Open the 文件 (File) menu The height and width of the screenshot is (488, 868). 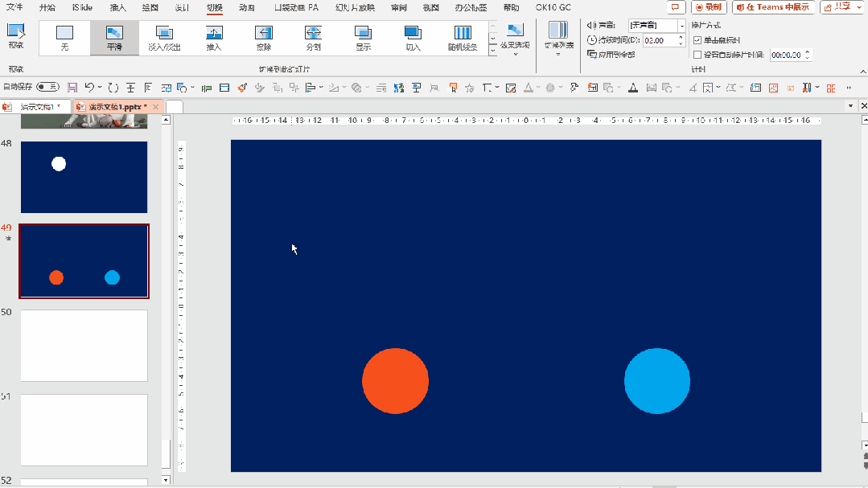[x=14, y=7]
